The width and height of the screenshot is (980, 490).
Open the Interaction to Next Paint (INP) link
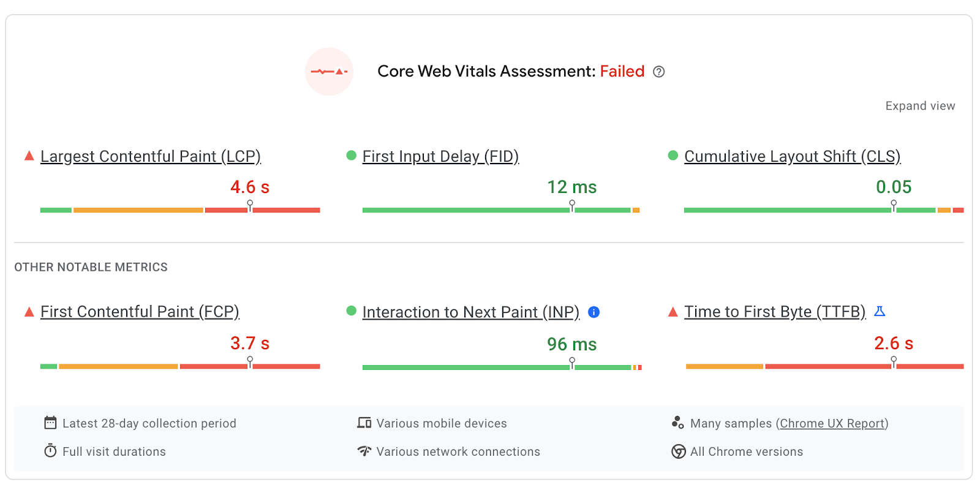(x=470, y=312)
